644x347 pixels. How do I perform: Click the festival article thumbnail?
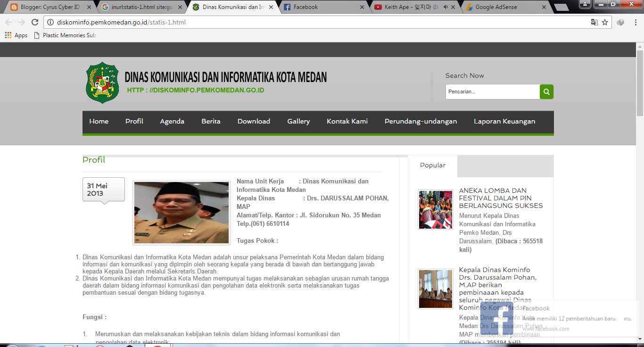(435, 210)
